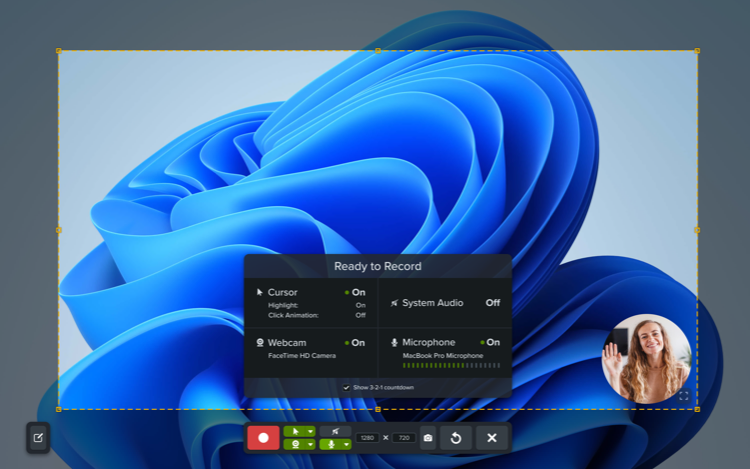Viewport: 750px width, 469px height.
Task: Uncheck Show 3-2-1 countdown
Action: [x=347, y=387]
